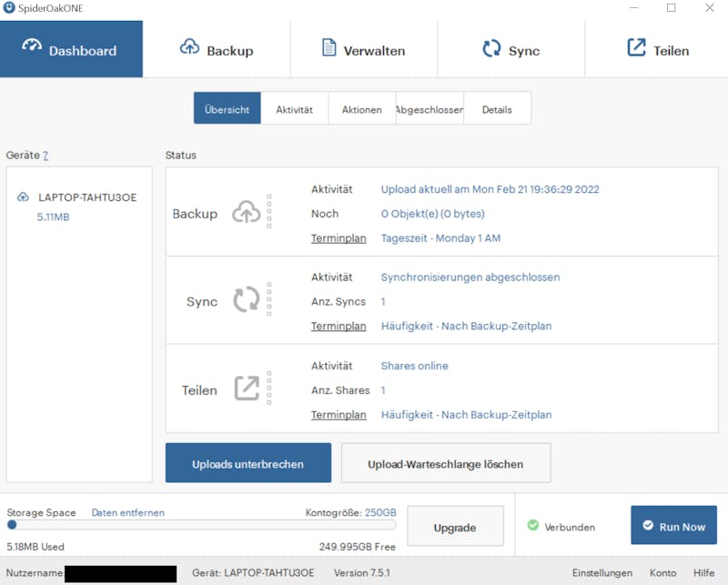
Task: Click the 249.995GB Free label
Action: click(357, 547)
